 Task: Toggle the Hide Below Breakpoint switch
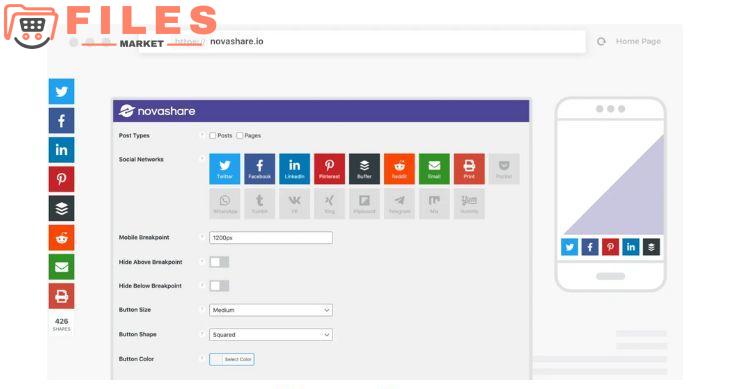(219, 286)
